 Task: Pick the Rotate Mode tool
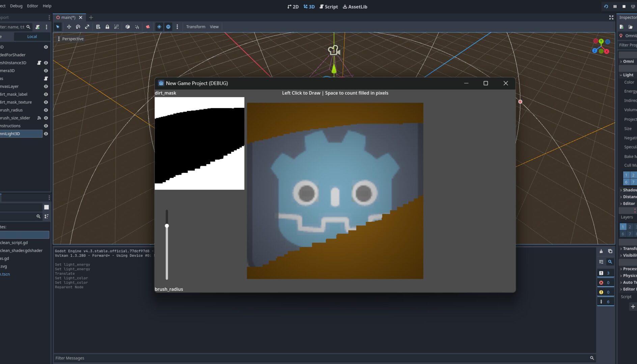[x=78, y=27]
